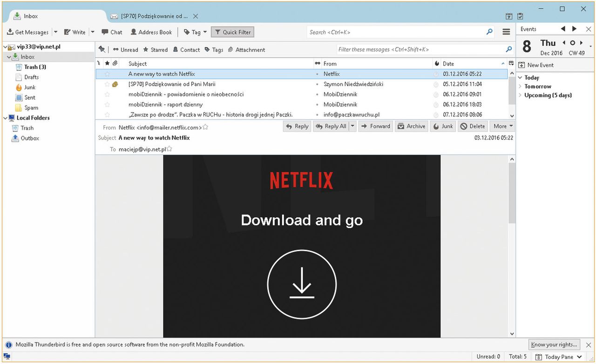Toggle Unread quick filter
This screenshot has height=364, width=596.
pyautogui.click(x=125, y=50)
